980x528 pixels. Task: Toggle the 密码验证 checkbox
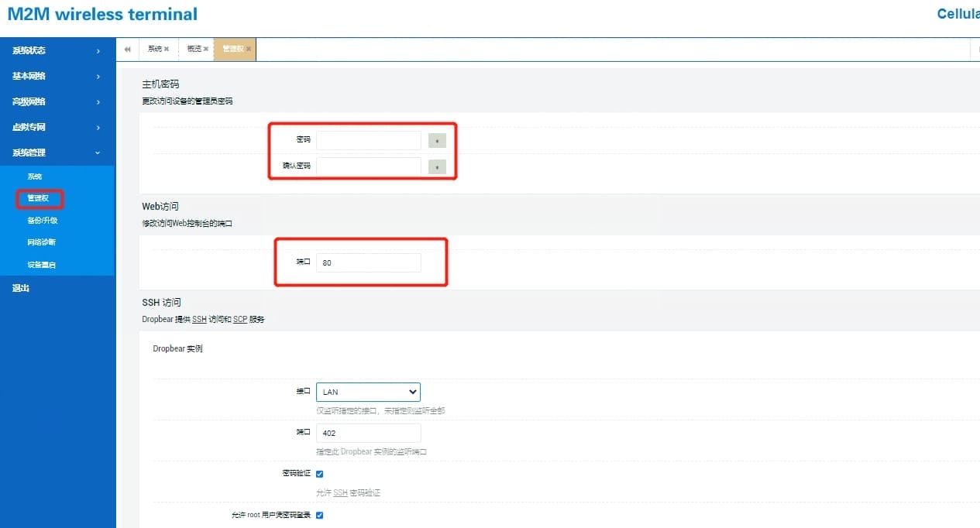click(x=319, y=474)
